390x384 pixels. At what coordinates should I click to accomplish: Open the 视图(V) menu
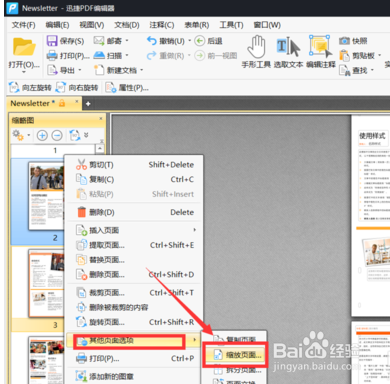tap(92, 25)
